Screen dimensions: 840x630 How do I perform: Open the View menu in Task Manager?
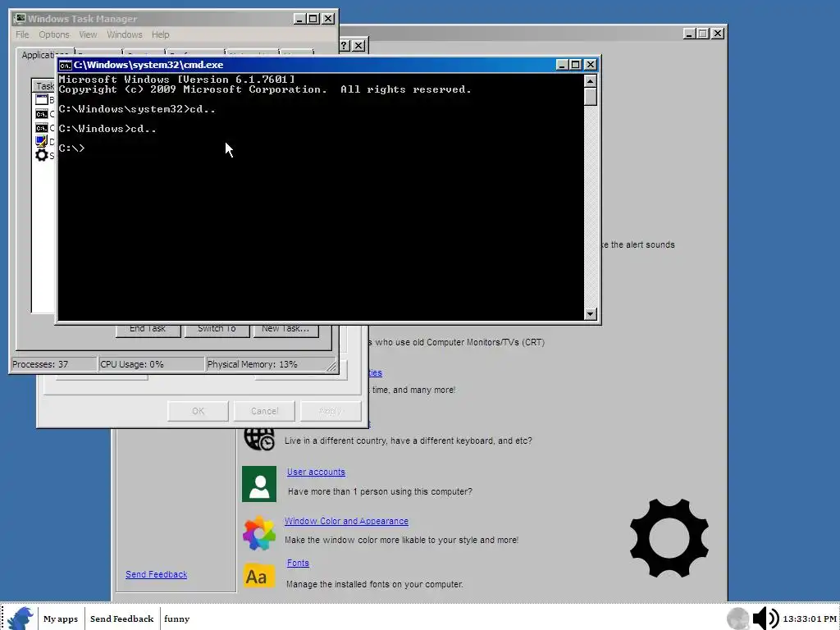click(88, 34)
